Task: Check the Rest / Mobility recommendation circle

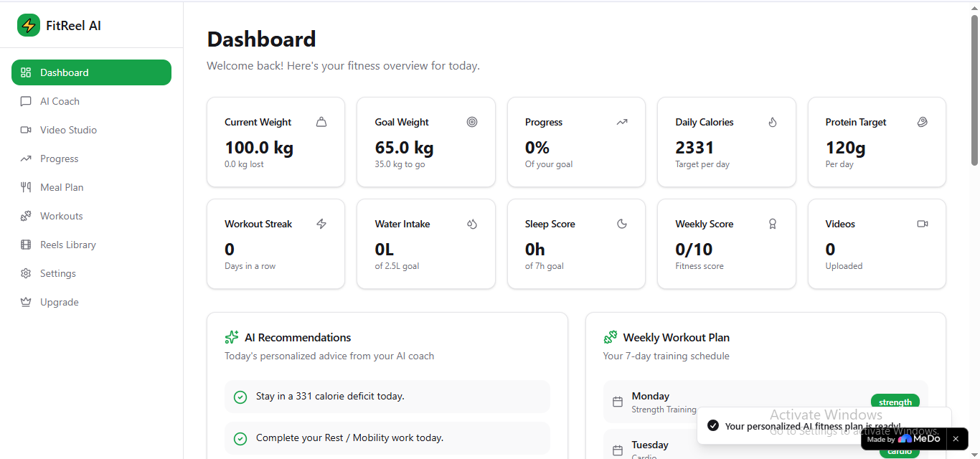Action: 240,438
